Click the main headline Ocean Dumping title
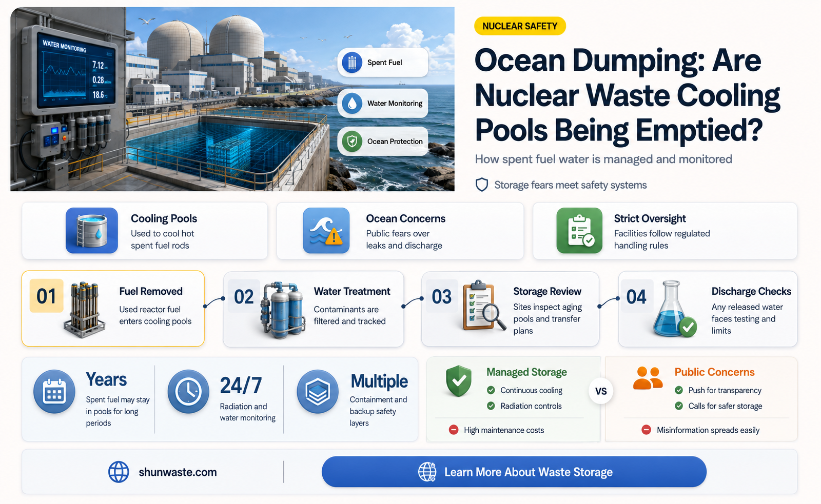The width and height of the screenshot is (821, 504). click(627, 95)
